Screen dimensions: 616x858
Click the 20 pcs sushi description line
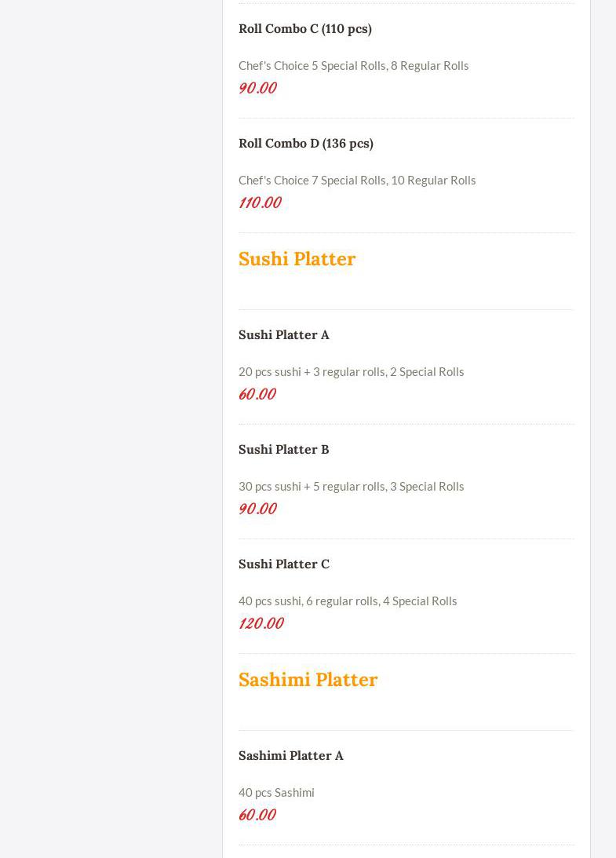[351, 371]
